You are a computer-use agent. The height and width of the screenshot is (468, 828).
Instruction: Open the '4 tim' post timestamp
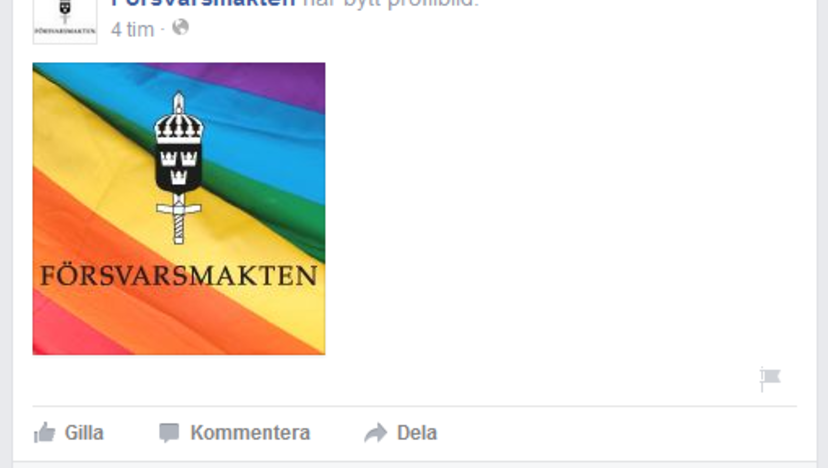[132, 29]
